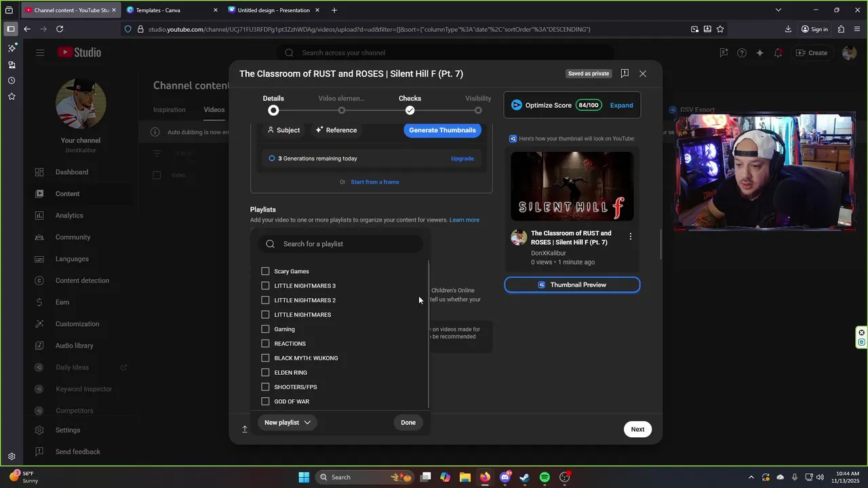Image resolution: width=868 pixels, height=488 pixels.
Task: Click the Start from a frame link
Action: pos(375,182)
